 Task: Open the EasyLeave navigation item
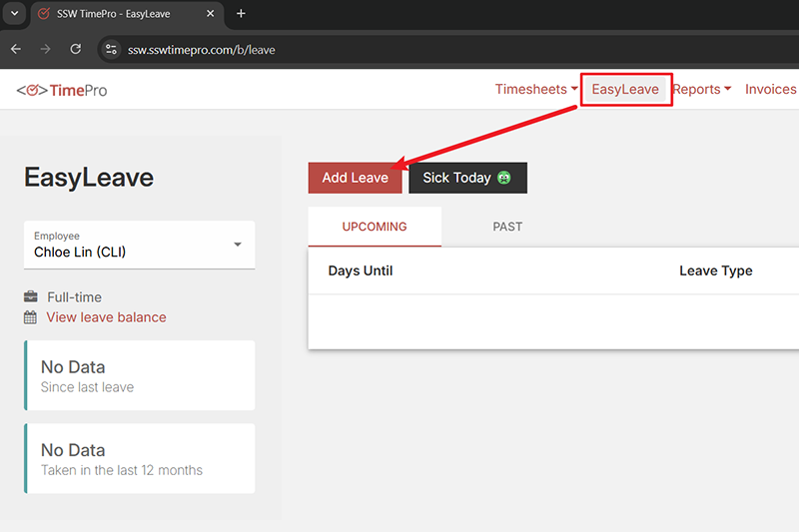625,89
